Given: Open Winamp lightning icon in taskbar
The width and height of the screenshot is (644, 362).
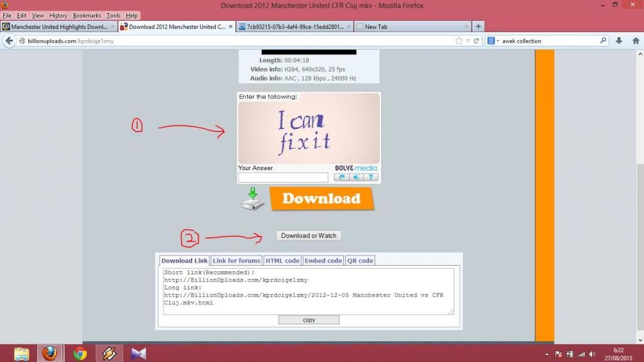Looking at the screenshot, I should click(109, 353).
